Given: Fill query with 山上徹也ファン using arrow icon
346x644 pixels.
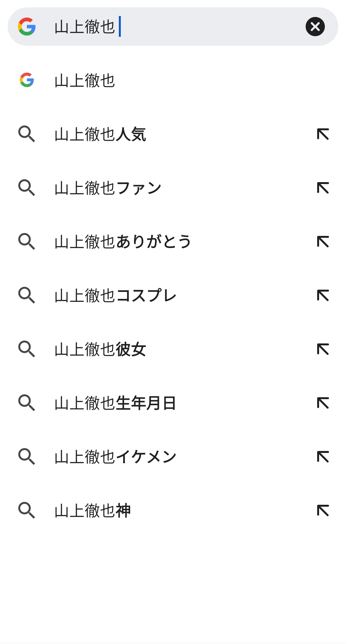Looking at the screenshot, I should [x=323, y=188].
